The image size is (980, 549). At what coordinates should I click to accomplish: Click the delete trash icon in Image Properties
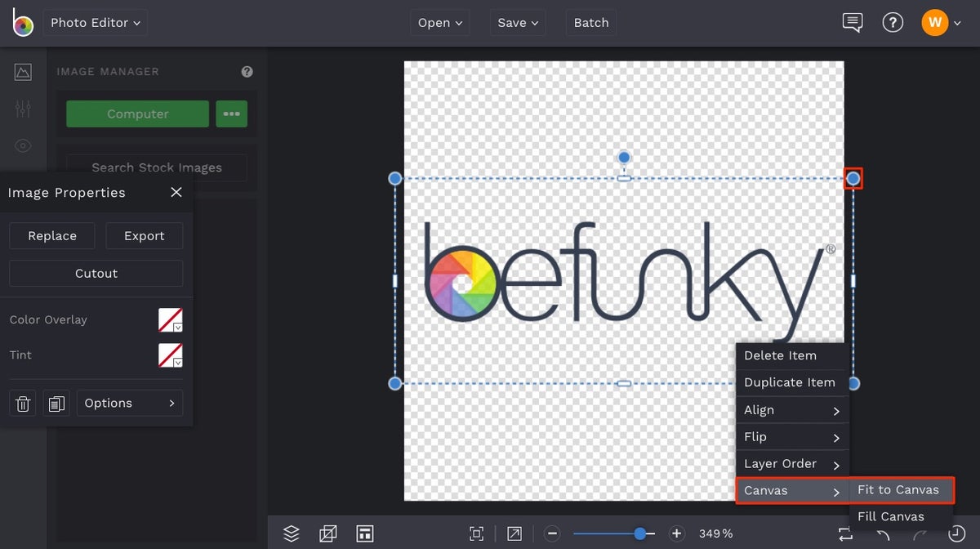click(x=22, y=403)
